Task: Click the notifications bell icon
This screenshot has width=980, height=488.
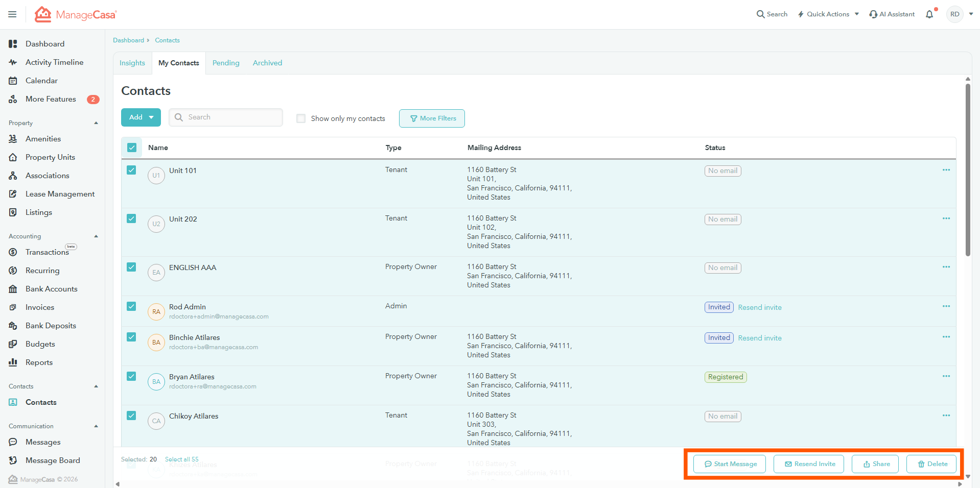Action: coord(929,14)
